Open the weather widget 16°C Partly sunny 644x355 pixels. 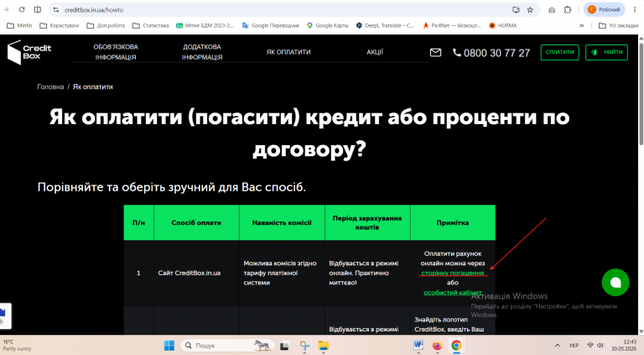18,345
